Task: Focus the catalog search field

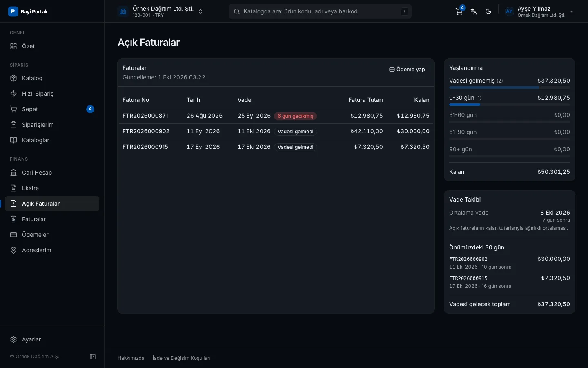Action: click(x=320, y=11)
